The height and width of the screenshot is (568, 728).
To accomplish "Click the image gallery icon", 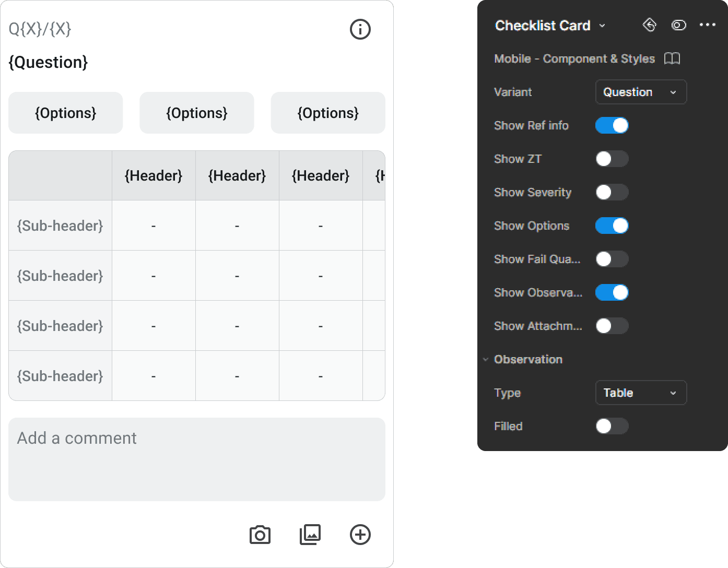I will [x=310, y=535].
